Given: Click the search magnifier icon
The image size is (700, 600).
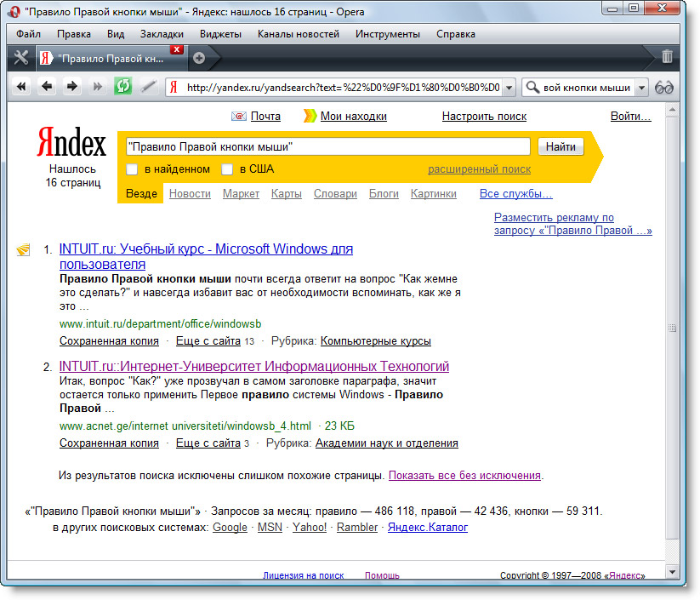Looking at the screenshot, I should coord(532,87).
